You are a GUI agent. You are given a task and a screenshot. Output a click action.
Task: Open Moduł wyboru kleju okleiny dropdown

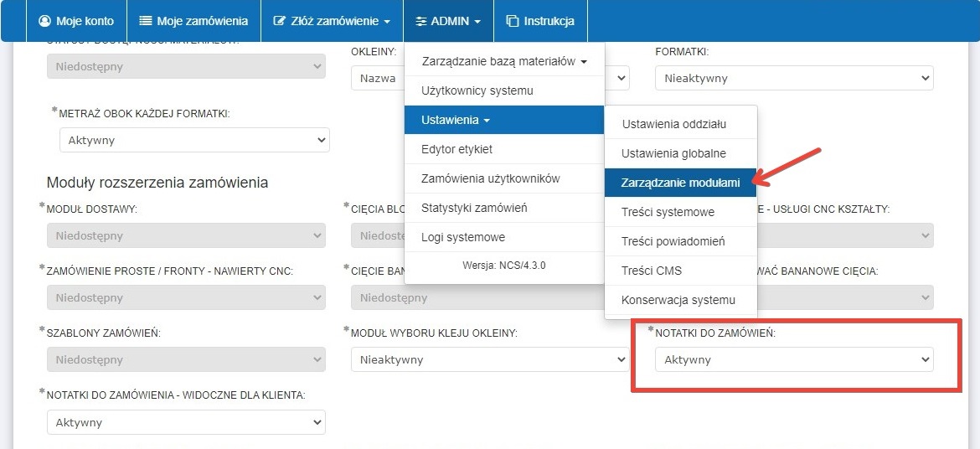489,359
